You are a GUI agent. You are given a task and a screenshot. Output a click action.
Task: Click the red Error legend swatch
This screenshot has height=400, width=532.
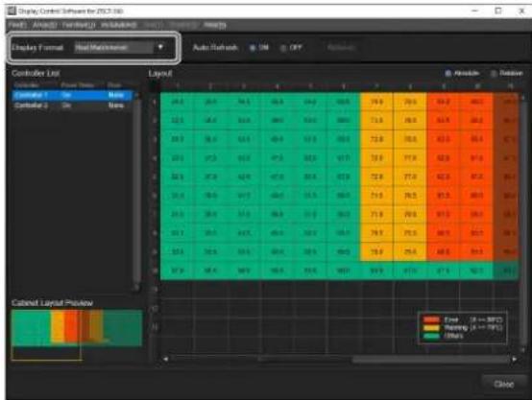point(431,319)
